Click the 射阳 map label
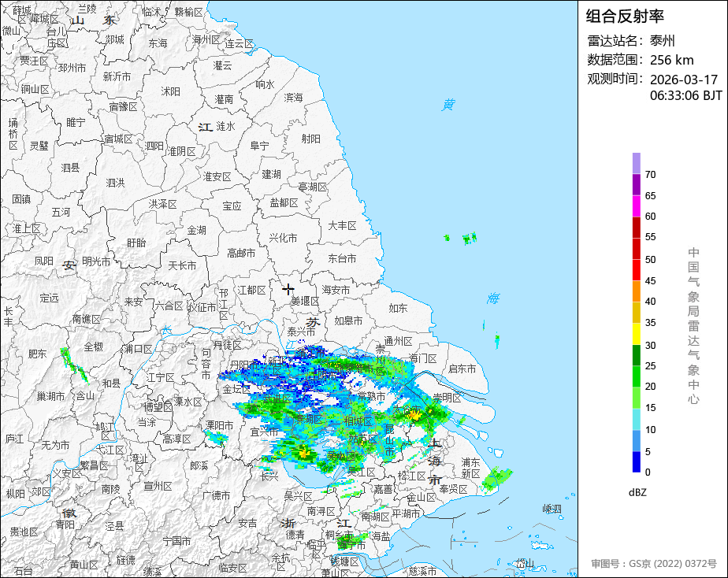 [x=311, y=139]
